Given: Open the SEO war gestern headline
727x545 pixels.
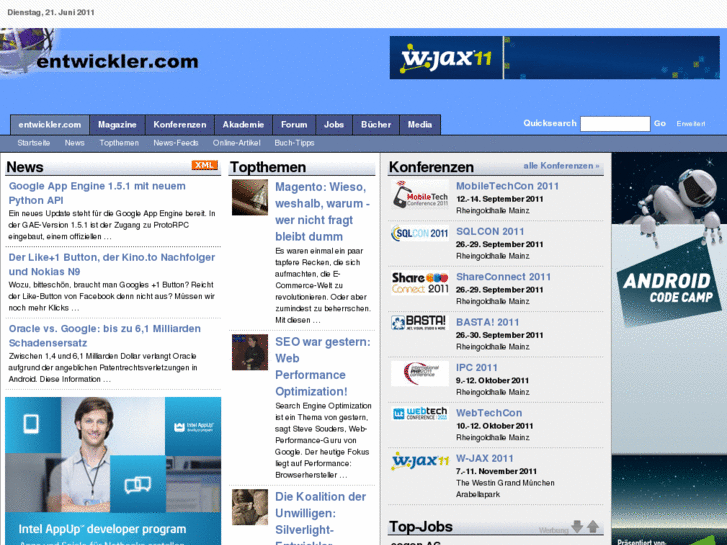Looking at the screenshot, I should (323, 366).
